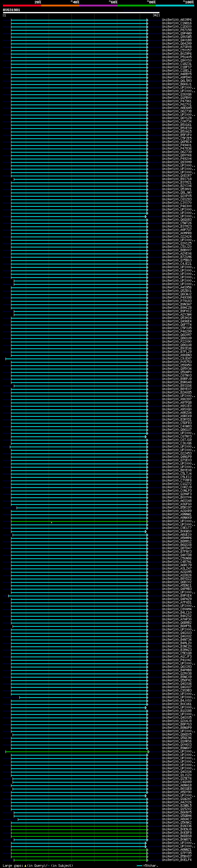Click hit label UniRef100_Q95V34
The height and width of the screenshot is (868, 197).
pos(177,369)
